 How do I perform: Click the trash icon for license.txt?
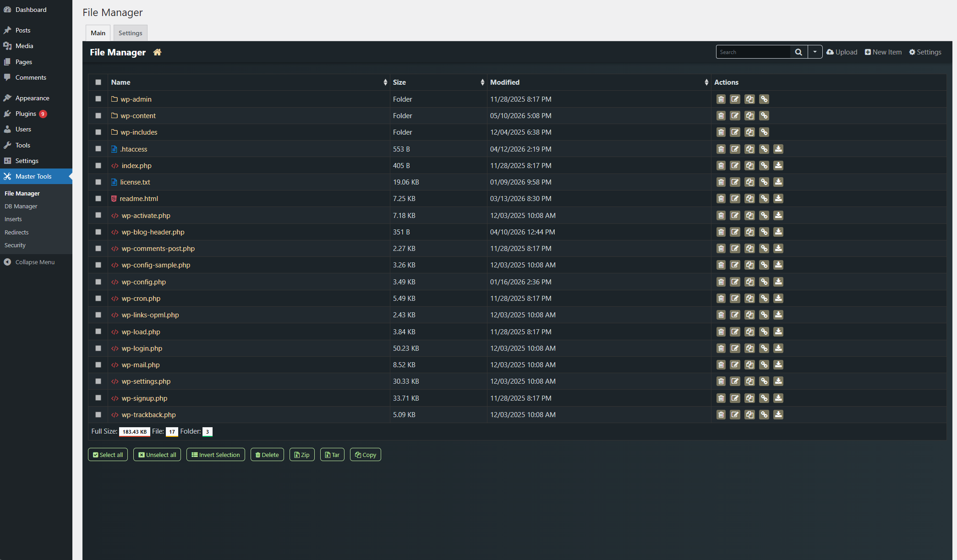[721, 182]
